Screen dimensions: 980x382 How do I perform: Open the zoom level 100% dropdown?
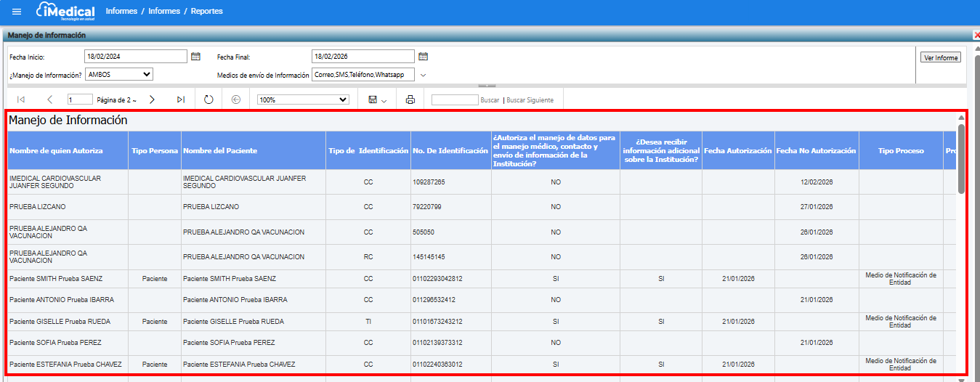pyautogui.click(x=303, y=99)
